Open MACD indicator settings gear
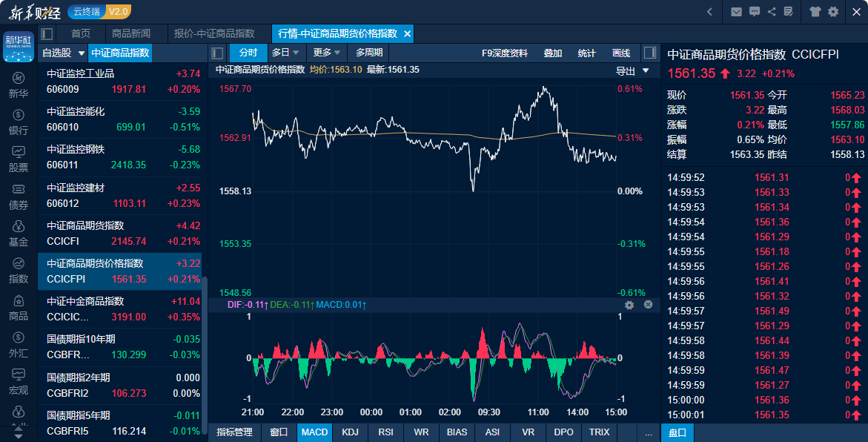 (629, 305)
